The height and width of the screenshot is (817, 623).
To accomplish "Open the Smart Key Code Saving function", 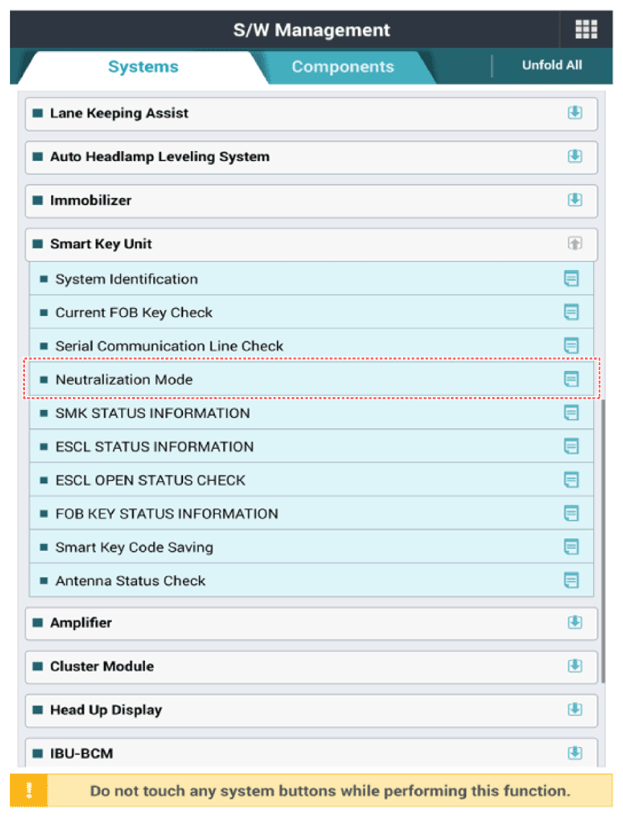I will click(134, 547).
